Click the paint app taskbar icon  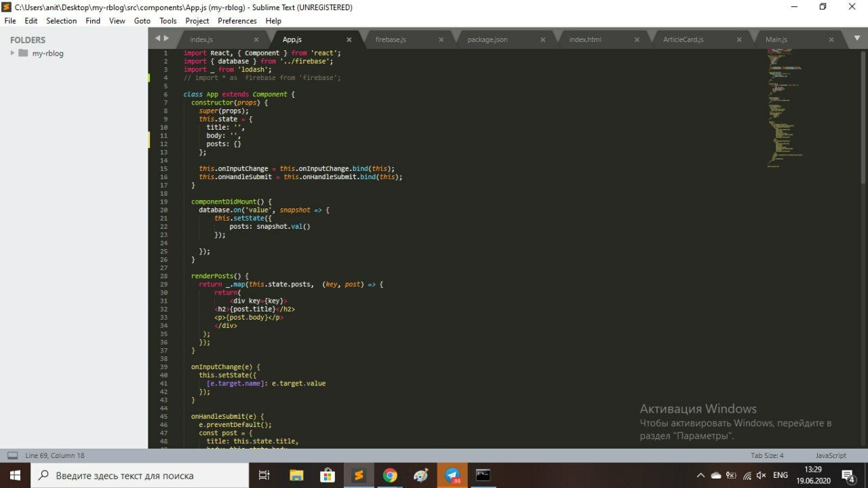coord(421,475)
